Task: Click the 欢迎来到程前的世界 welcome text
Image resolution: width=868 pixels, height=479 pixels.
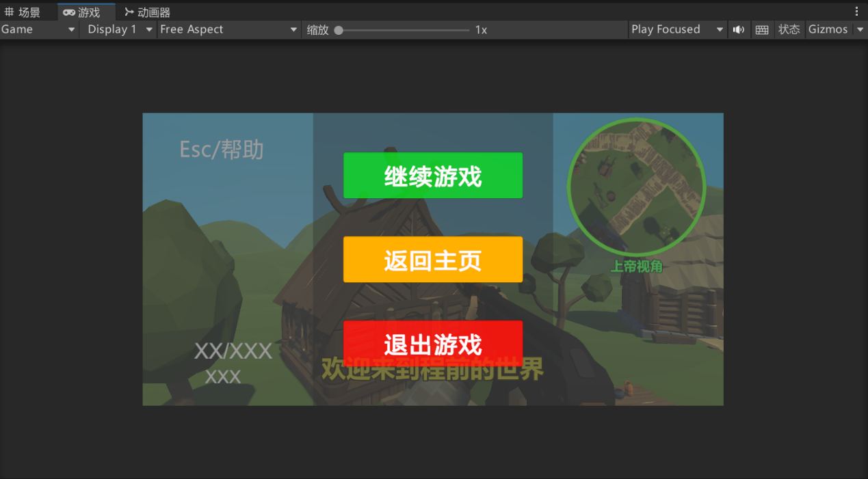Action: 433,369
